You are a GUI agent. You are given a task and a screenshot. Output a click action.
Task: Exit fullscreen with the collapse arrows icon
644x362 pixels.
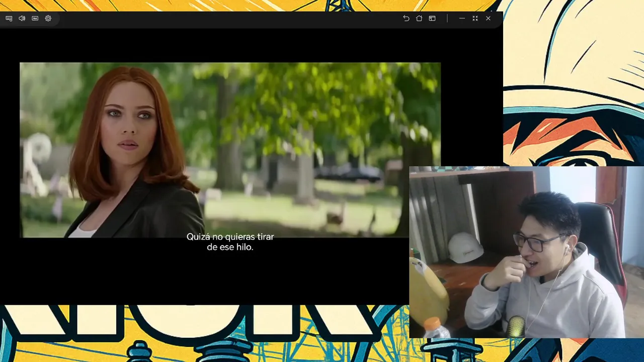(x=475, y=18)
